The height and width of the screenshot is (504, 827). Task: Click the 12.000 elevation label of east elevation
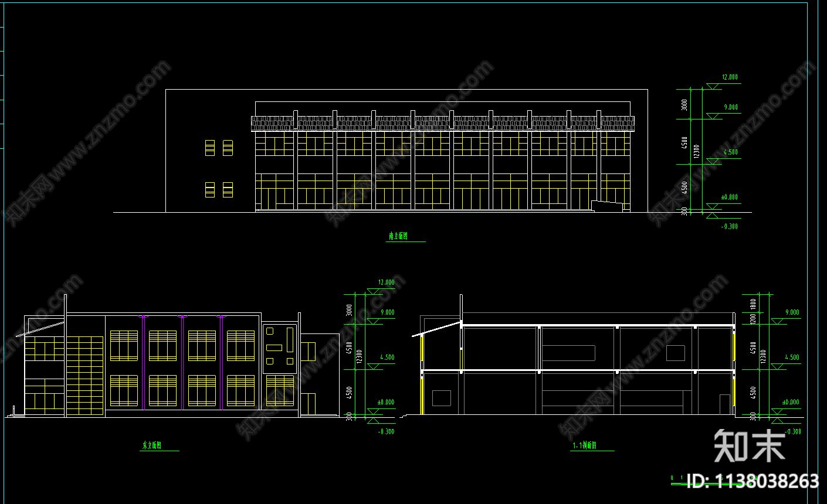pos(386,282)
